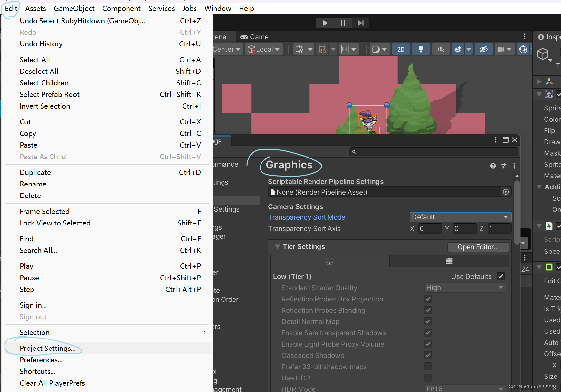The image size is (561, 392).
Task: Click the Open Editor button
Action: point(478,247)
